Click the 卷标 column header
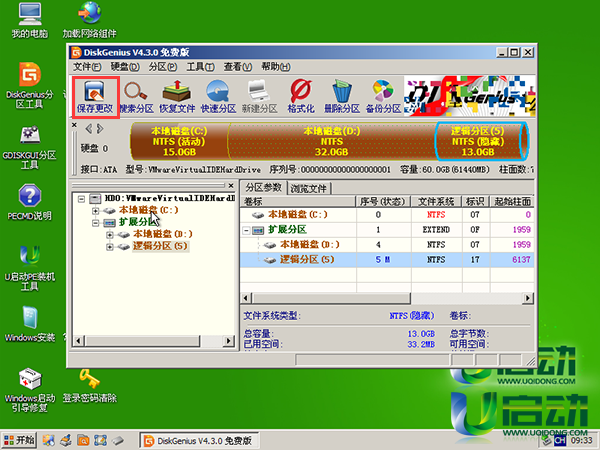 pos(298,201)
